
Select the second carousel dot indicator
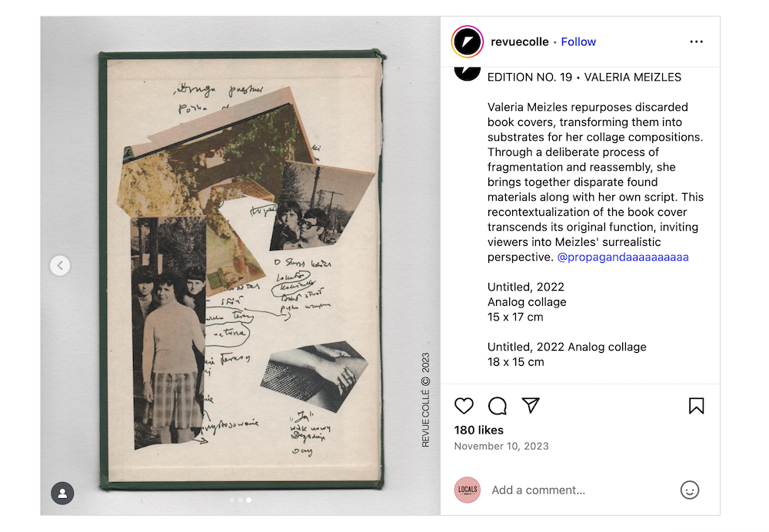pyautogui.click(x=240, y=500)
